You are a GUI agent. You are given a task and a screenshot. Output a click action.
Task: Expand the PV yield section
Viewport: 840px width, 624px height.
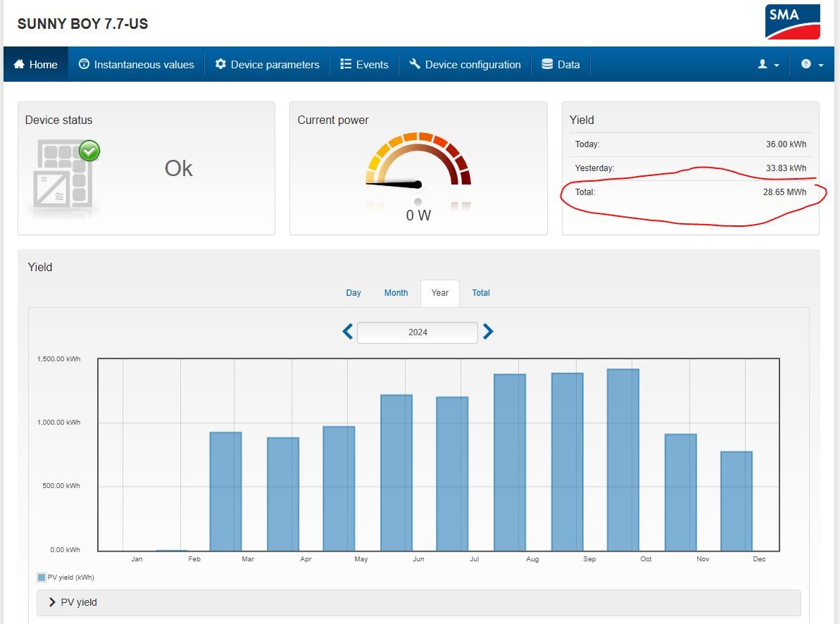(x=418, y=603)
